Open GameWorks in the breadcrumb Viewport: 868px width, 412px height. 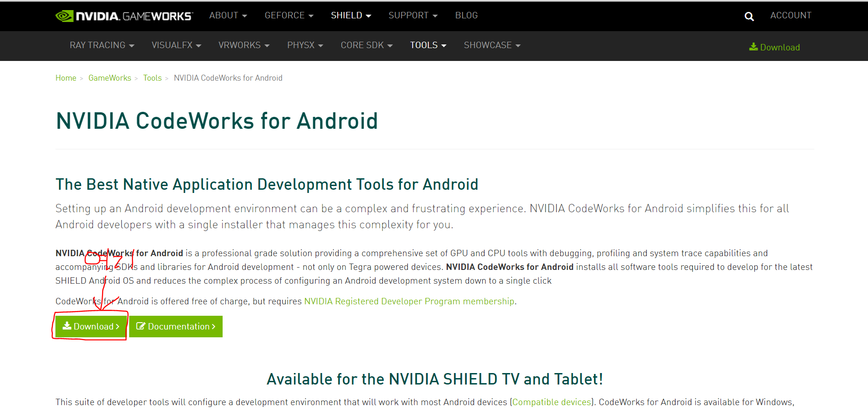(x=110, y=78)
